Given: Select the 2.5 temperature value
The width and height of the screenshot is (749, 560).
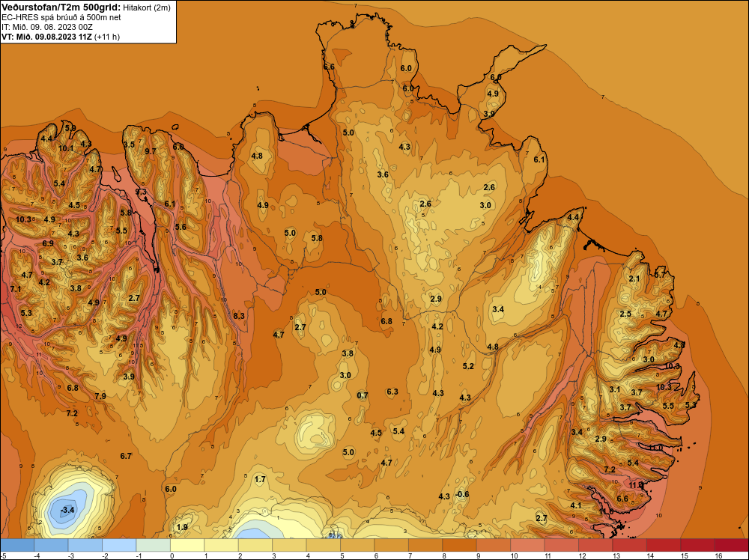Looking at the screenshot, I should click(x=625, y=314).
